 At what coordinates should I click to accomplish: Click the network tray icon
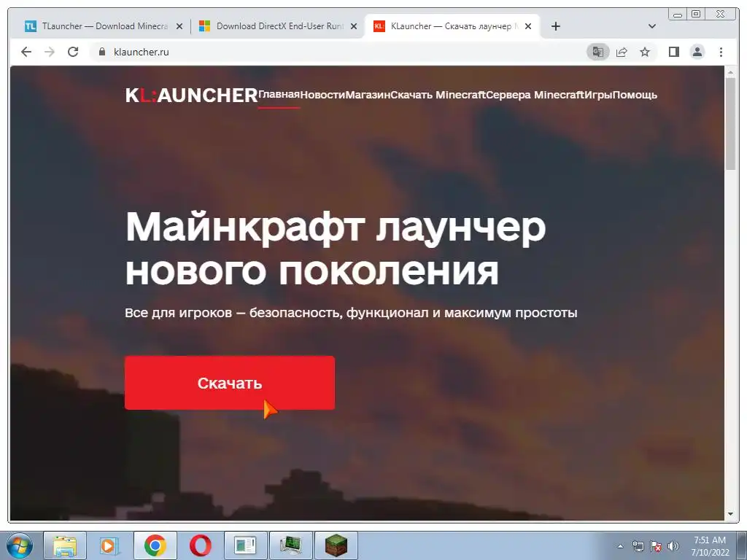pos(638,546)
